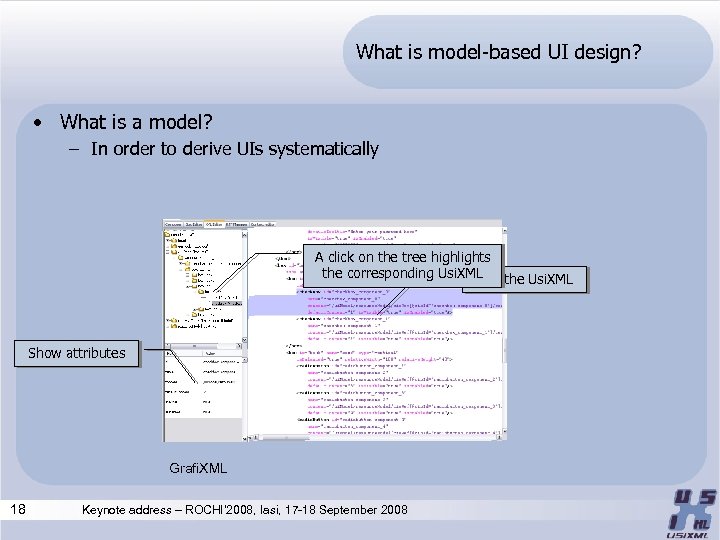Click the Value column header in attributes table
The image size is (720, 540).
click(x=222, y=354)
